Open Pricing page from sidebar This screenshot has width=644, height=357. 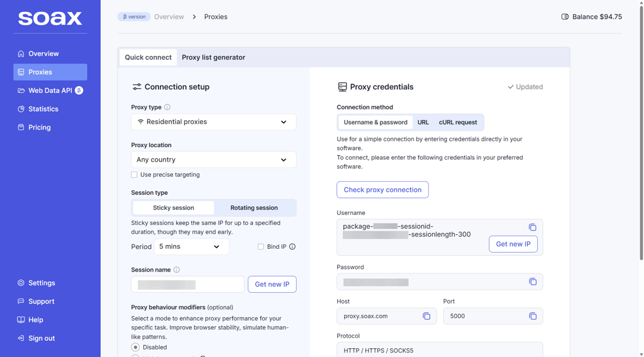tap(50, 128)
